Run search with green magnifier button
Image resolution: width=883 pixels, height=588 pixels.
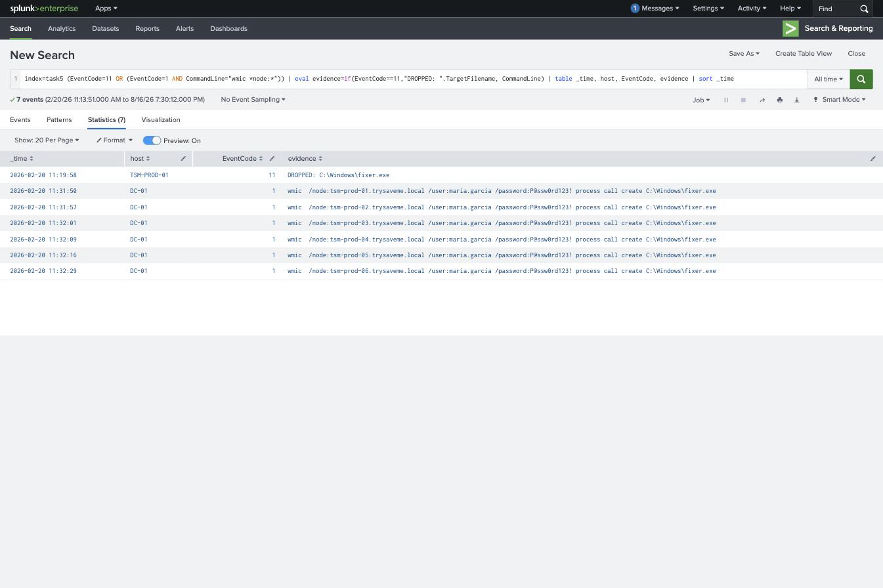[x=861, y=79]
